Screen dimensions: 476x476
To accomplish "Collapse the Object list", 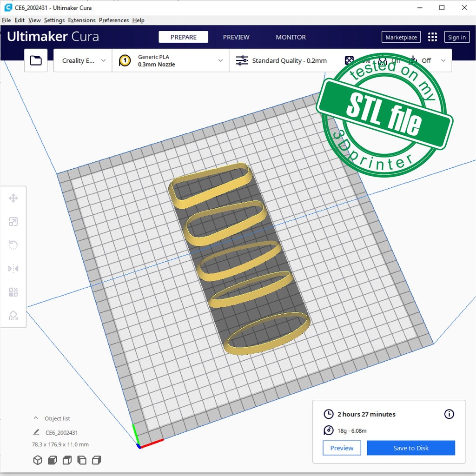I will pos(36,418).
